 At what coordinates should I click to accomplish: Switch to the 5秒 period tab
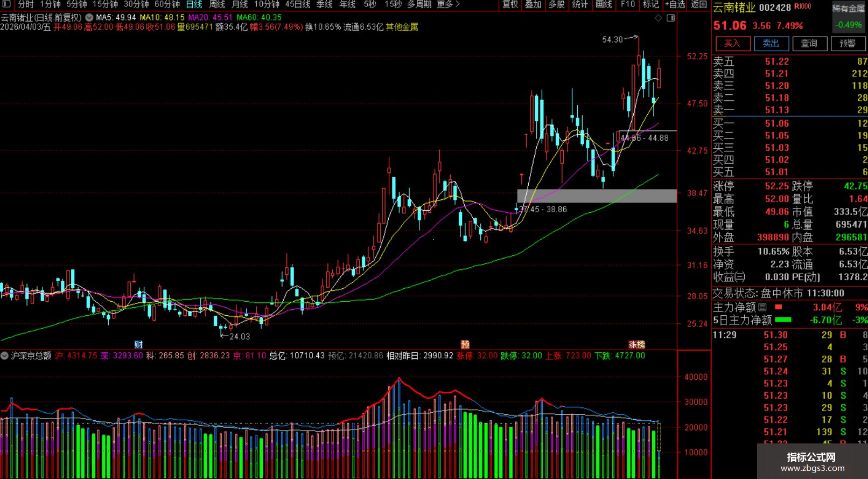click(370, 4)
